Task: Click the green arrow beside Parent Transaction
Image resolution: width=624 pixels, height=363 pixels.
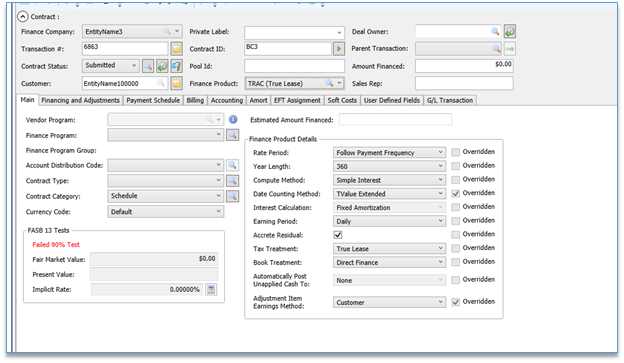Action: [510, 49]
